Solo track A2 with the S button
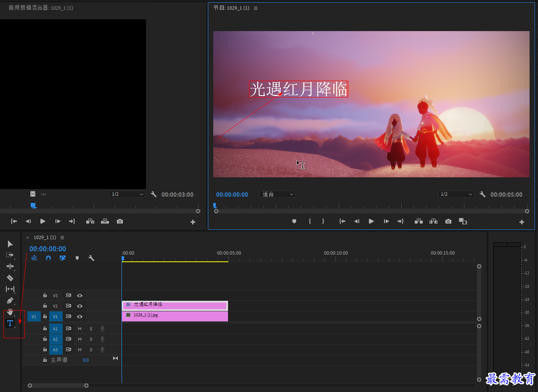The width and height of the screenshot is (538, 392). 91,339
